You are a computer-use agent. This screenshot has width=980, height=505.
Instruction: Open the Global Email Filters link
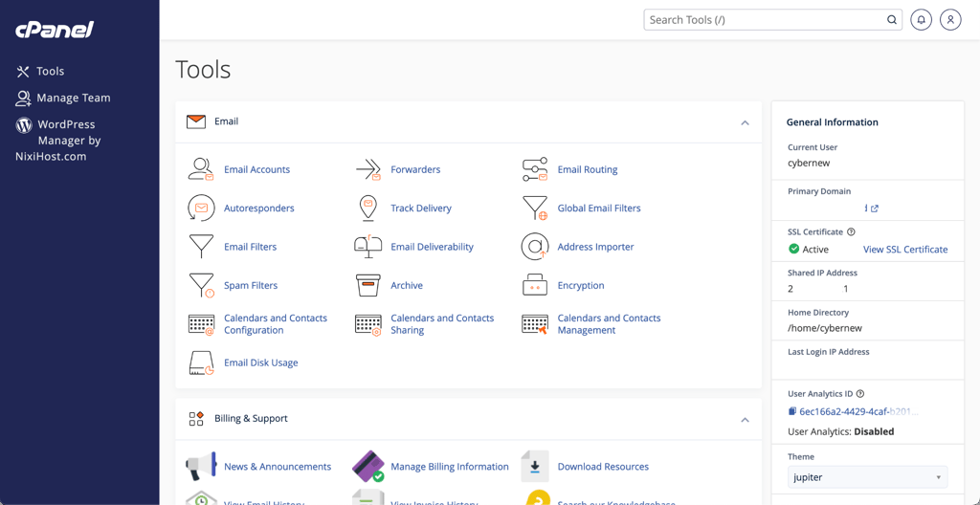(x=599, y=209)
